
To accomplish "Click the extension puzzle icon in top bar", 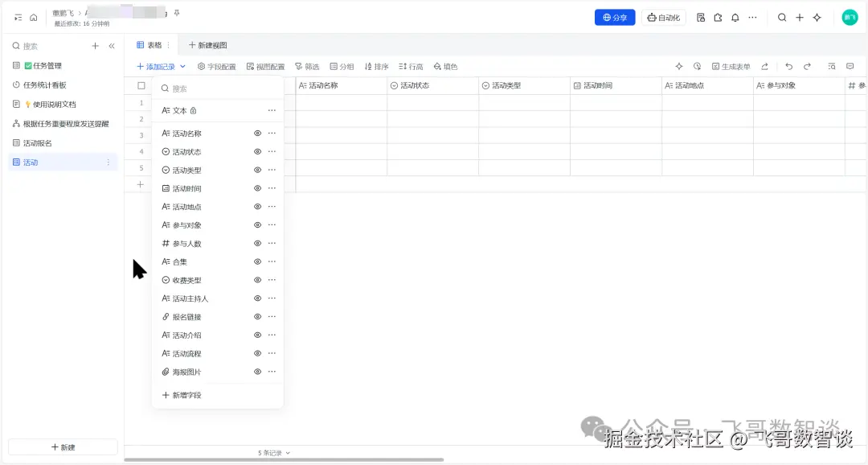I will [718, 18].
